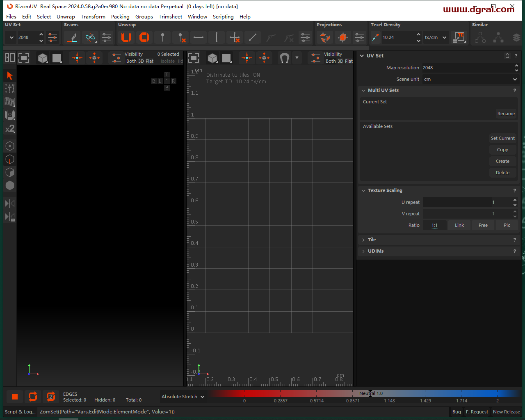Pick texel density with the eyedropper
This screenshot has width=525, height=420.
(x=375, y=37)
